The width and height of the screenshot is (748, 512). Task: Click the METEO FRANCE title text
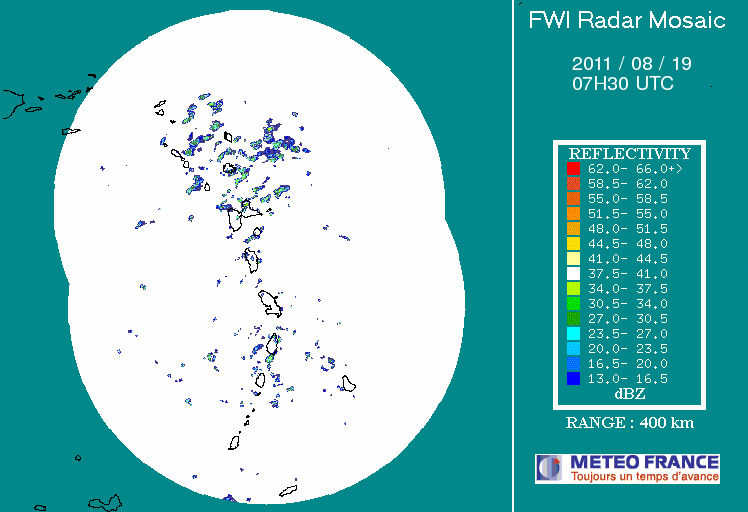click(644, 462)
